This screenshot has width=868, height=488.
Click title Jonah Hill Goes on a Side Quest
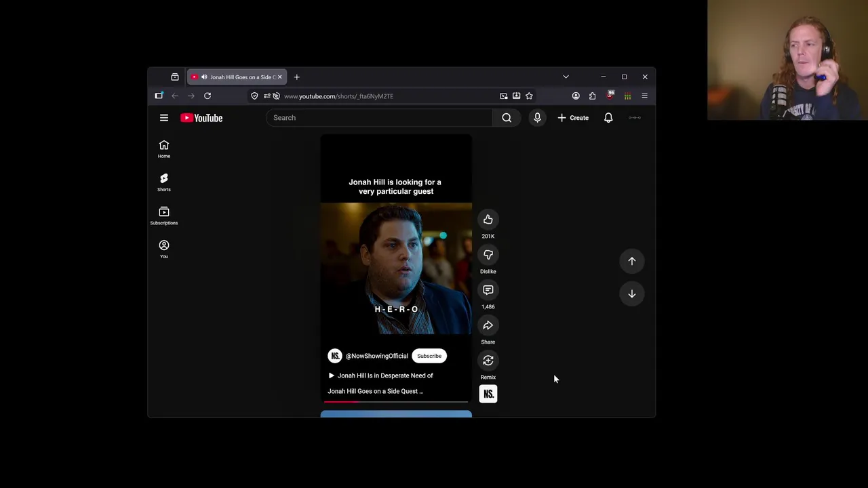(x=375, y=391)
